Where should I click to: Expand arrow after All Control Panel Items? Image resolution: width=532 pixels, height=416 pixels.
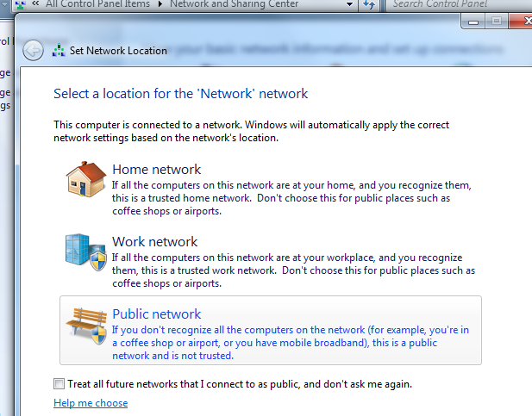(158, 5)
